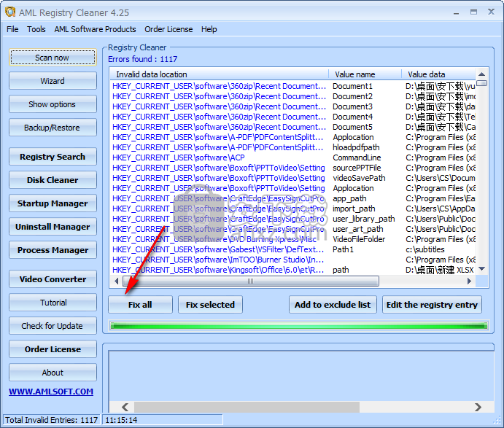Select the Document3 registry entry row
504x428 pixels.
coord(293,106)
